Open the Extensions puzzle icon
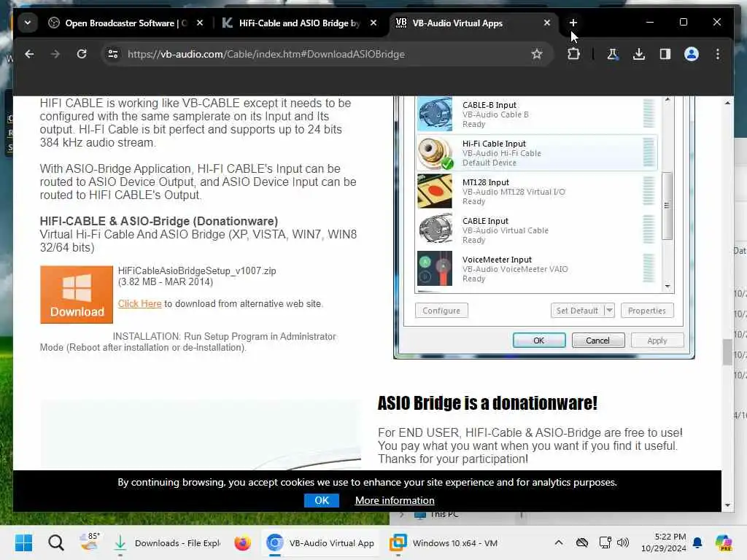The width and height of the screenshot is (747, 560). 573,54
